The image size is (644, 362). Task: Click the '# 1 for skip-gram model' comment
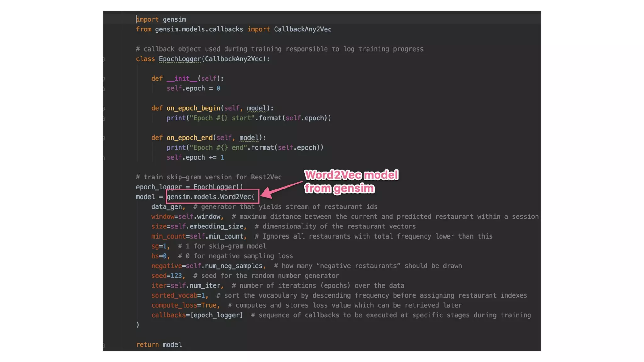[x=222, y=246]
